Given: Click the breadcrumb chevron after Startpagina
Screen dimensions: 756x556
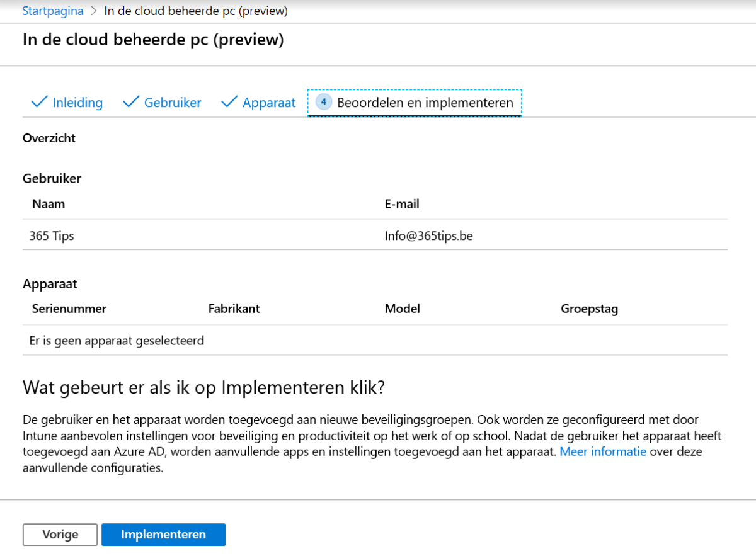Looking at the screenshot, I should click(x=93, y=11).
